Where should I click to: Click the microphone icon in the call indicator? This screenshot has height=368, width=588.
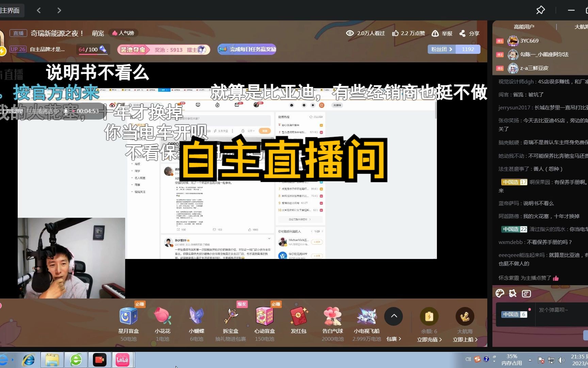[66, 111]
